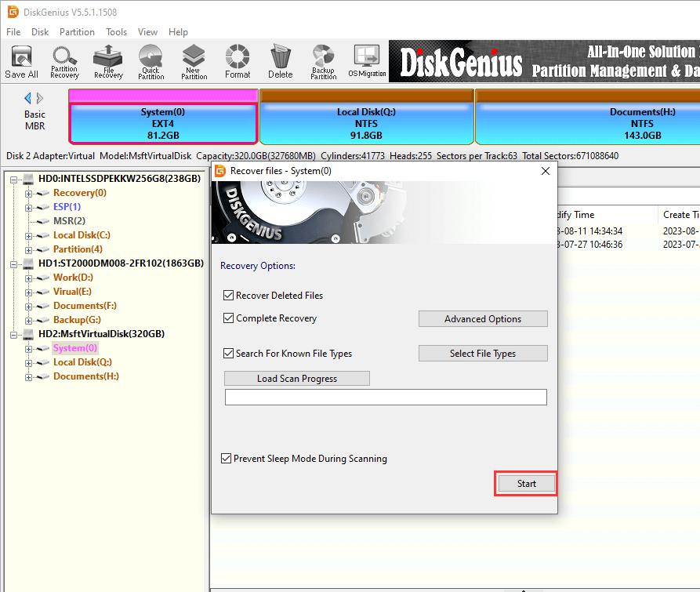Screen dimensions: 700x592
Task: Open the Partition Recovery tool
Action: (64, 62)
